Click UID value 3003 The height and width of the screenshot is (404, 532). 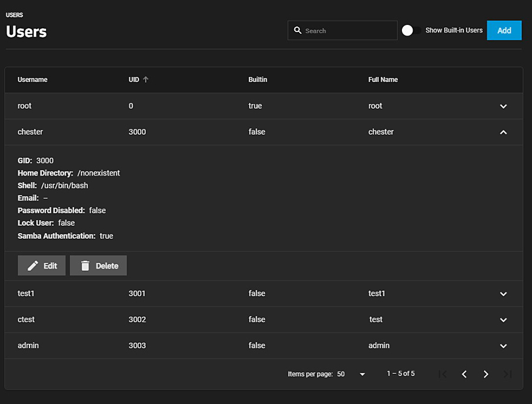137,345
